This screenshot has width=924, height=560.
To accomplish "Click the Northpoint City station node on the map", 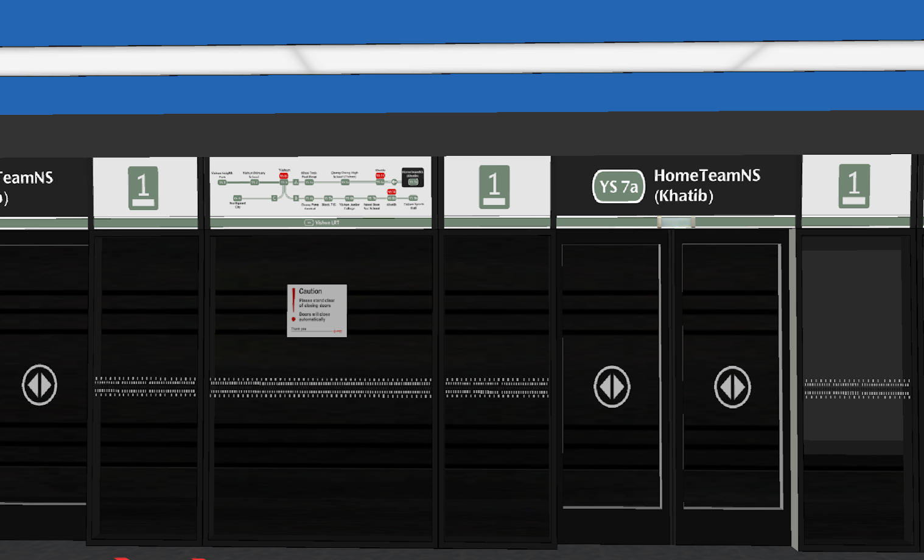I will click(237, 198).
